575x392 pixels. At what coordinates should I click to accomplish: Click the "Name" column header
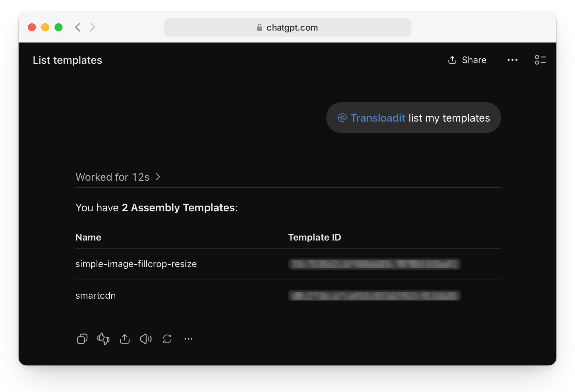tap(88, 238)
